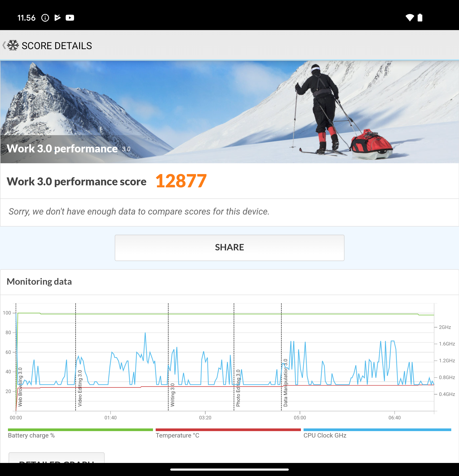Screen dimensions: 459x476
Task: Tap the Work 3.0 performance banner image
Action: point(230,112)
